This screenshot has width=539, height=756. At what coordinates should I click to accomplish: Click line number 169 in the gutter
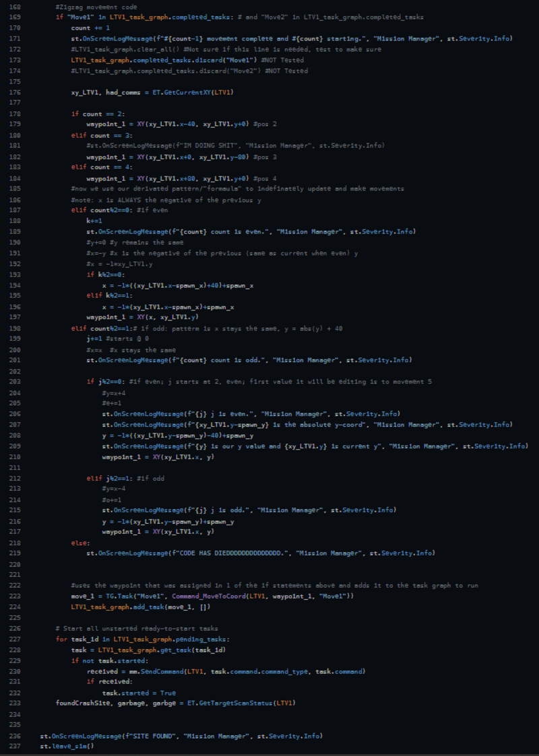(15, 18)
